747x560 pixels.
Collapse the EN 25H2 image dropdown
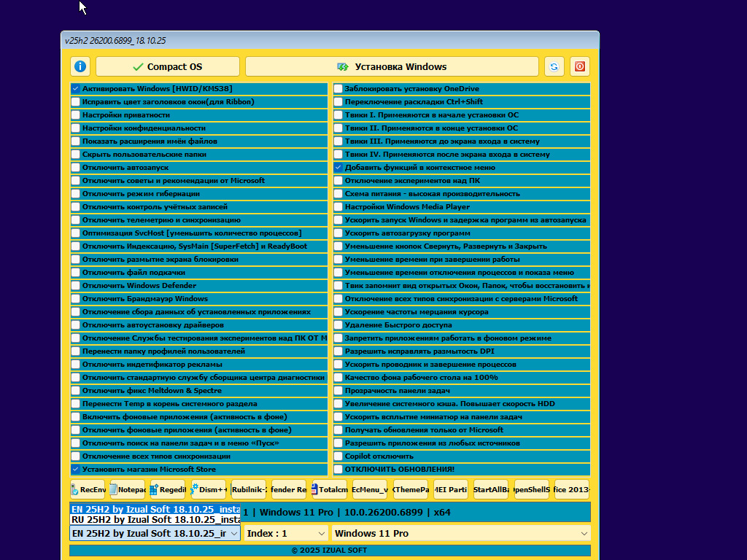point(233,534)
